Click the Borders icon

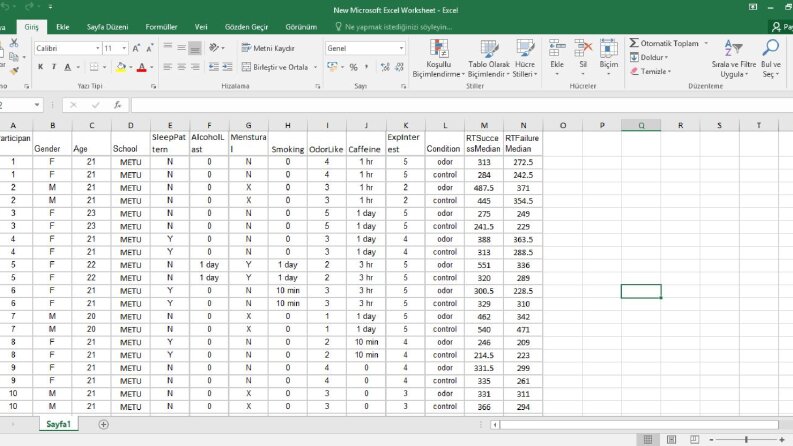click(94, 67)
